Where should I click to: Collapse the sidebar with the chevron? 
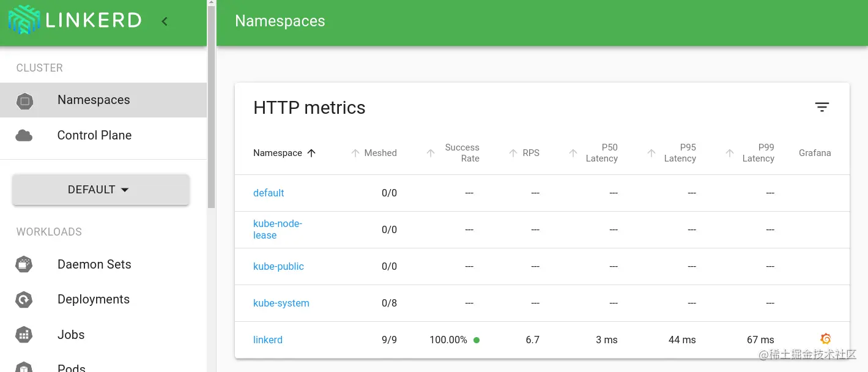pyautogui.click(x=165, y=21)
